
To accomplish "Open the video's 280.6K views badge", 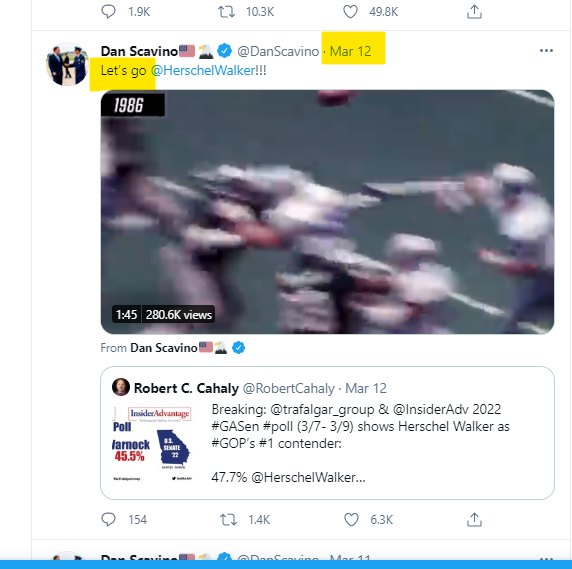I will [178, 314].
